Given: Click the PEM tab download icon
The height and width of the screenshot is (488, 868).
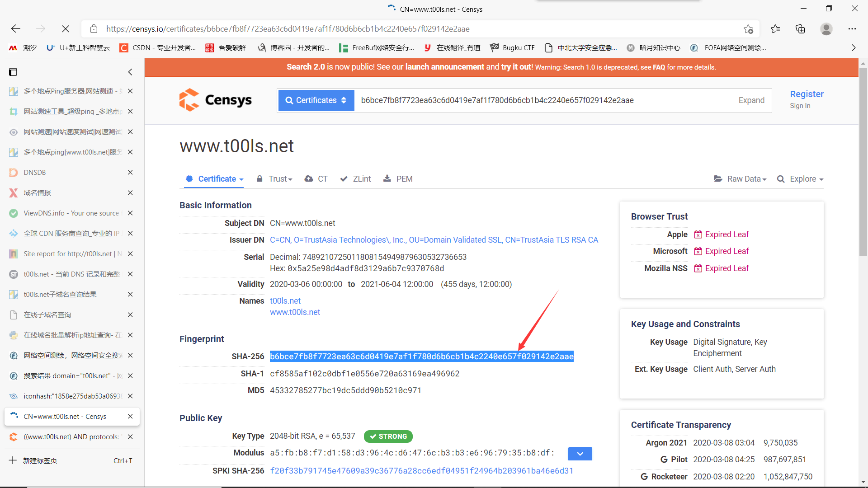Looking at the screenshot, I should (387, 178).
